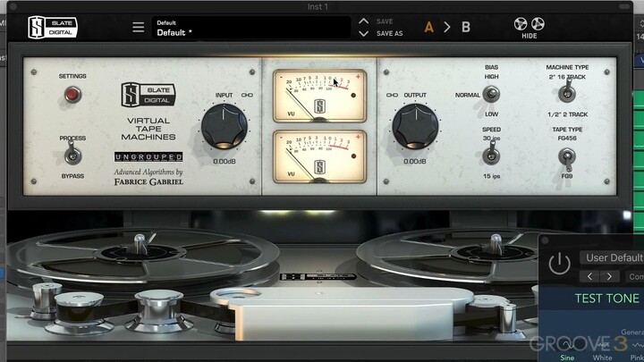The width and height of the screenshot is (644, 362).
Task: Toggle the MACHINE TYPE switch
Action: point(567,91)
